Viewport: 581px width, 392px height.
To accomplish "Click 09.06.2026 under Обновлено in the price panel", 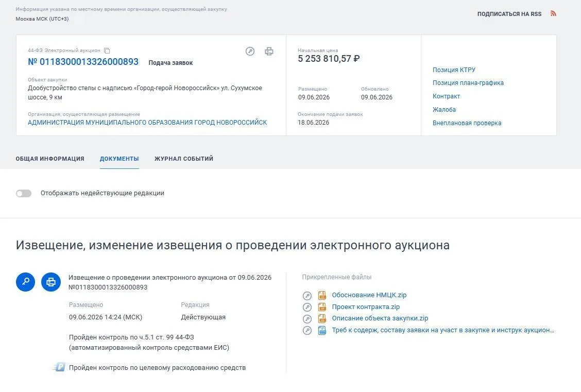I will pyautogui.click(x=377, y=97).
